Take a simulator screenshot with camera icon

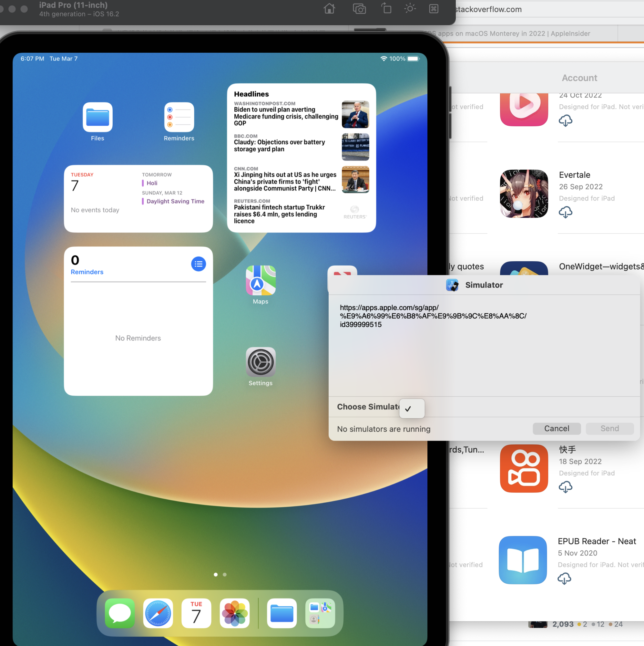point(359,8)
